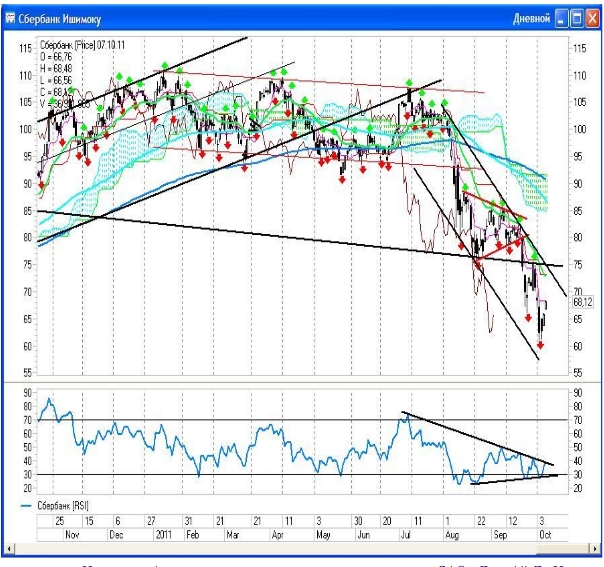Click the Jul month label on time axis
The width and height of the screenshot is (604, 567).
pos(405,535)
